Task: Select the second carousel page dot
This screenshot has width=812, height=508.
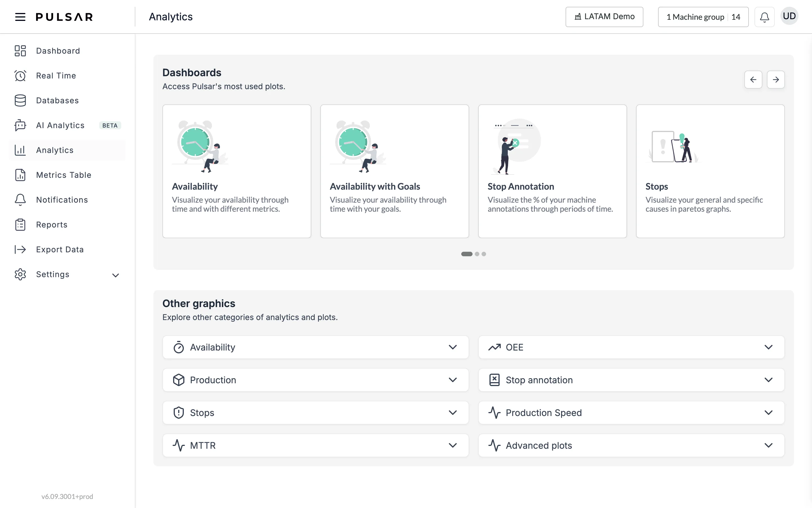Action: click(x=477, y=254)
